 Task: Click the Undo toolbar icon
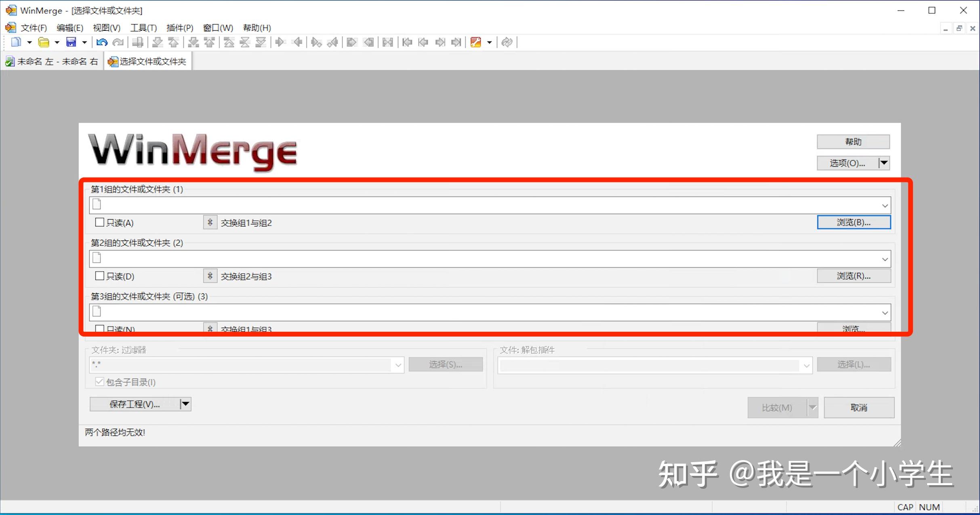click(x=101, y=42)
